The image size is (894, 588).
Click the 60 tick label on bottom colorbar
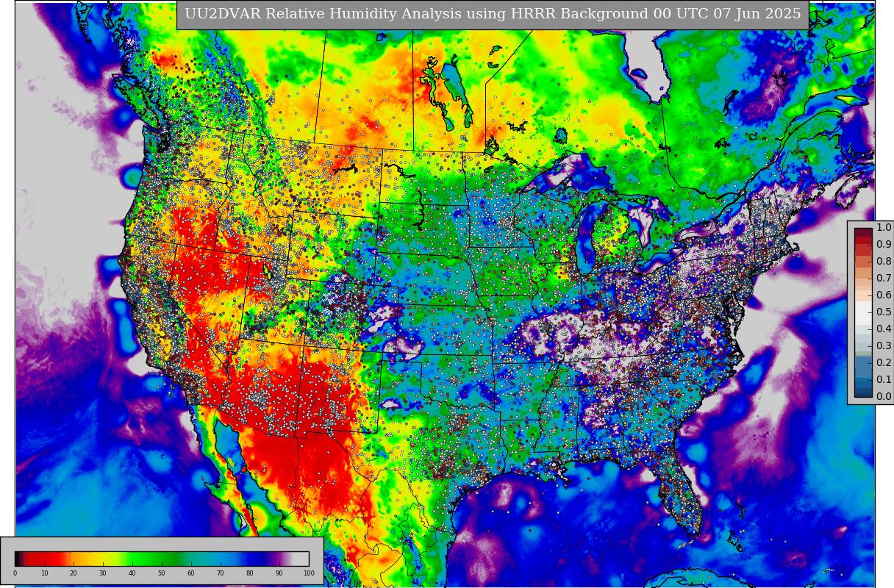pyautogui.click(x=191, y=573)
